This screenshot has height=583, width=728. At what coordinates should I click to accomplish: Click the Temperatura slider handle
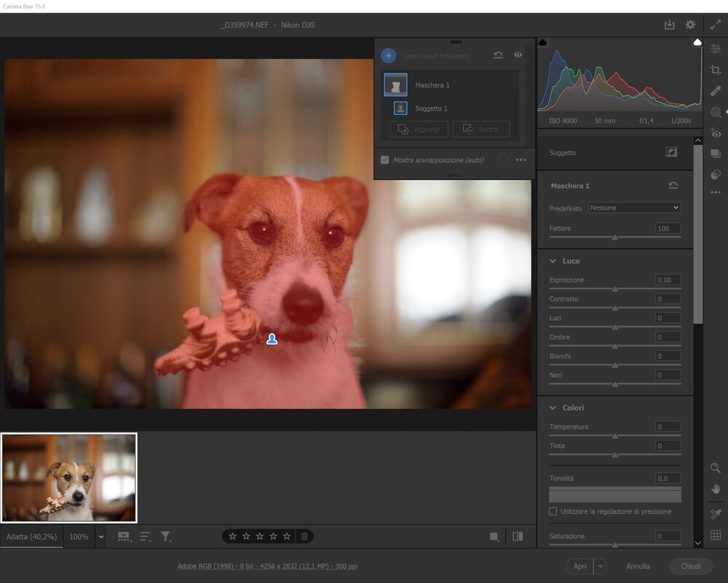pyautogui.click(x=614, y=436)
